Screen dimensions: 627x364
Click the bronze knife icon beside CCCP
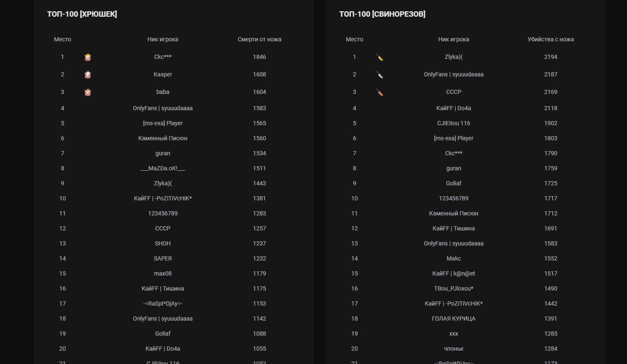point(379,92)
